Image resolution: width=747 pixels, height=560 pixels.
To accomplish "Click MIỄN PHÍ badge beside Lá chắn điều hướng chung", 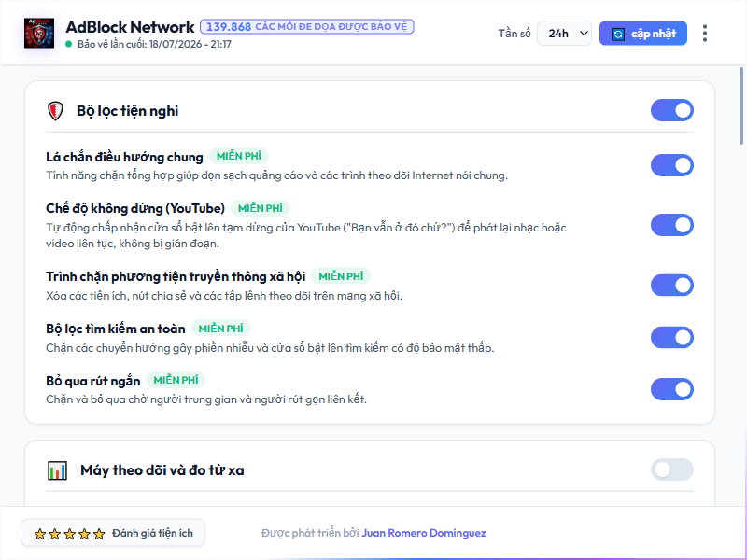I will 239,156.
